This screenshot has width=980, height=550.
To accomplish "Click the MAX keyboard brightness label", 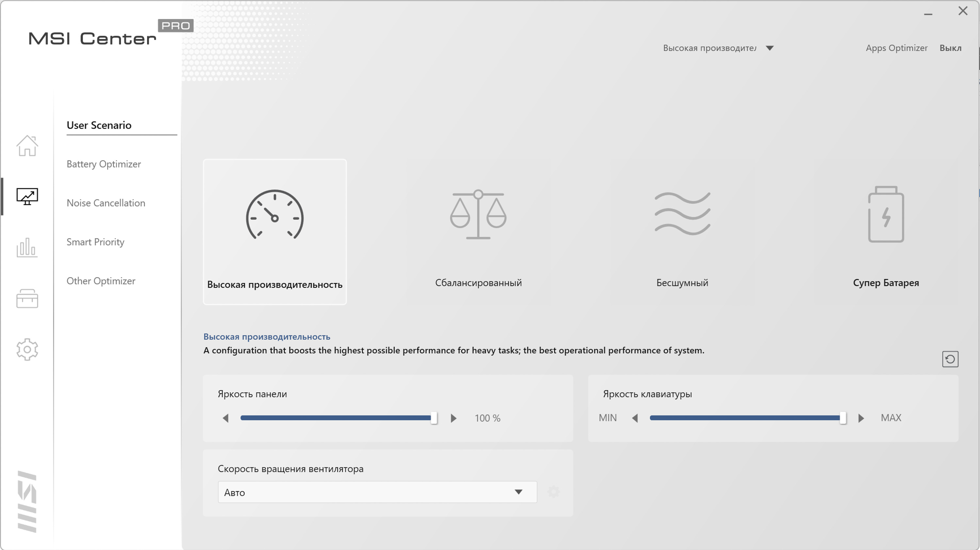I will point(891,418).
